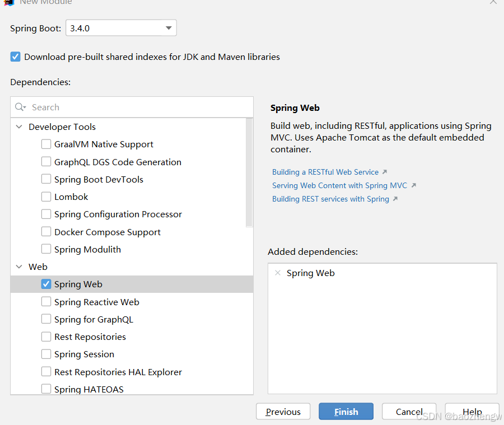This screenshot has height=425, width=504.
Task: Click the remove icon next to Spring Web dependency
Action: pyautogui.click(x=278, y=273)
